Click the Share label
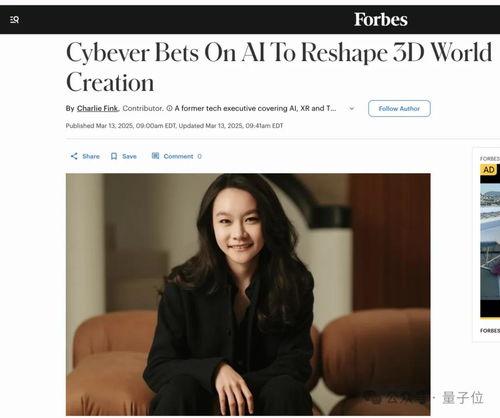This screenshot has width=500, height=418. pos(91,156)
